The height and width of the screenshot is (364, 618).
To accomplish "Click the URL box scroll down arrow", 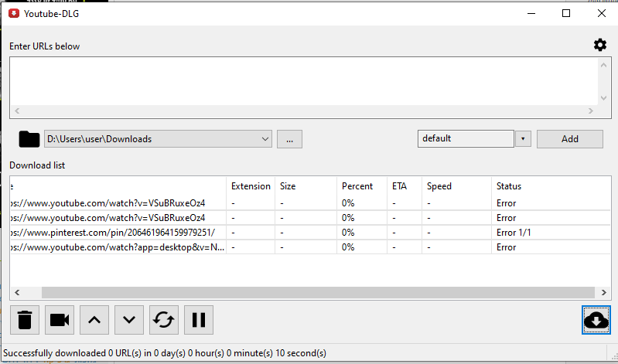I will 604,97.
